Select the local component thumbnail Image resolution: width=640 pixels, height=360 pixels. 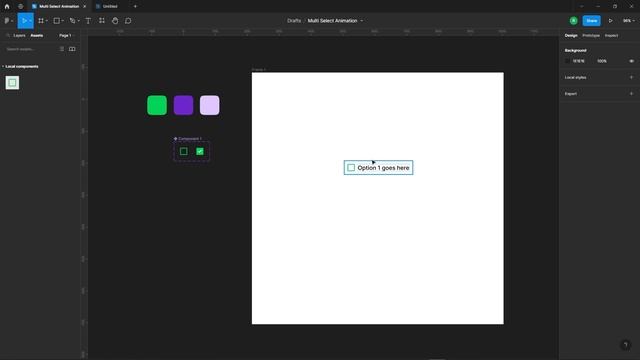[12, 83]
